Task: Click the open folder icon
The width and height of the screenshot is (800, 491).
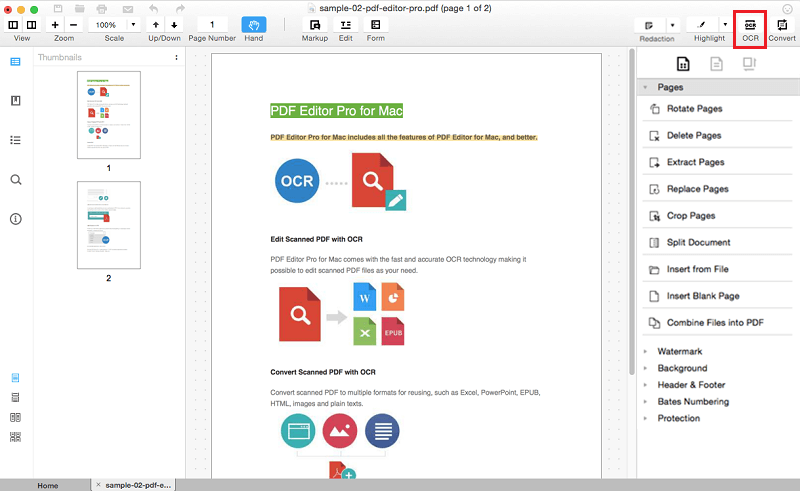Action: [x=80, y=8]
